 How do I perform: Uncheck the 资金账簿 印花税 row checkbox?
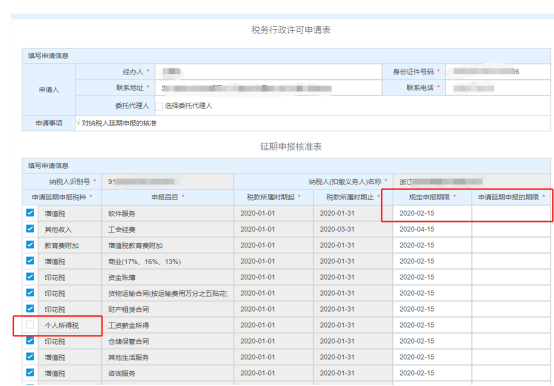(30, 277)
